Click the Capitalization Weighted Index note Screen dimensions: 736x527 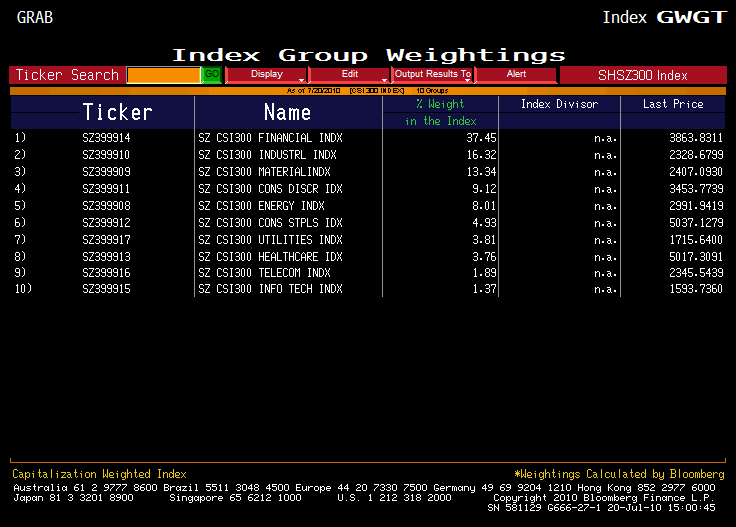click(x=100, y=474)
